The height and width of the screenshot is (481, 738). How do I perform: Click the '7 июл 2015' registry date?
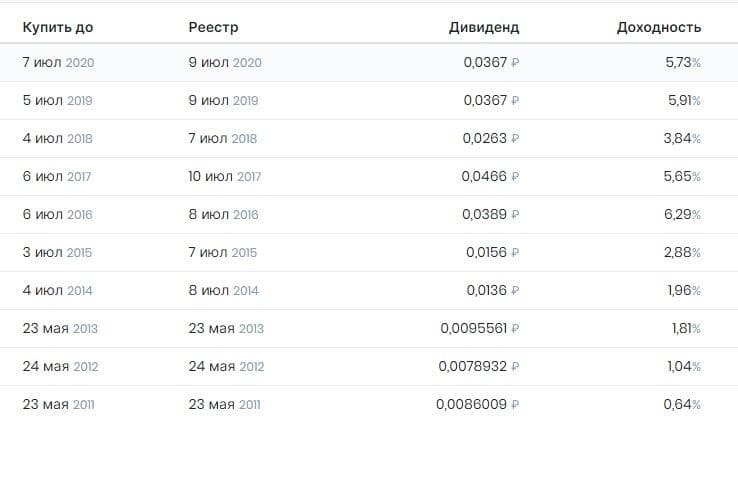coord(223,252)
